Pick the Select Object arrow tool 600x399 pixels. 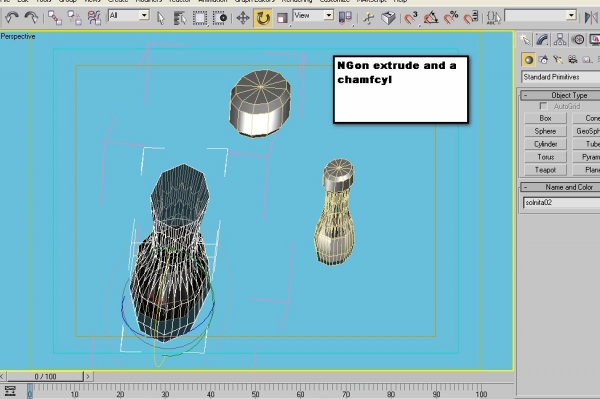point(161,18)
